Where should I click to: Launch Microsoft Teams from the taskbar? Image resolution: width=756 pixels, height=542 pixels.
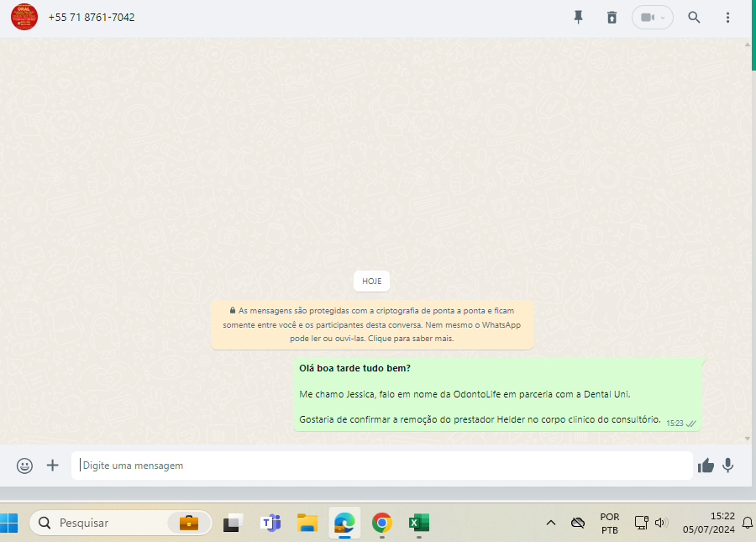[270, 523]
